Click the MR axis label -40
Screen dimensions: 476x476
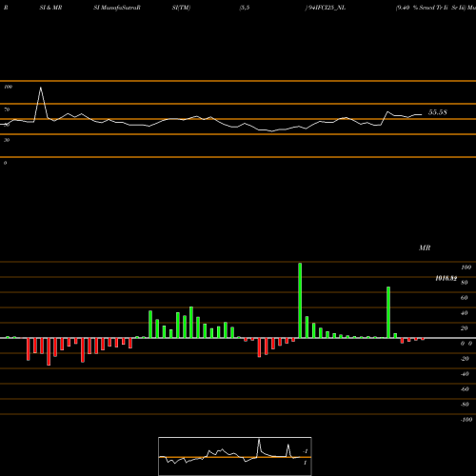[465, 374]
